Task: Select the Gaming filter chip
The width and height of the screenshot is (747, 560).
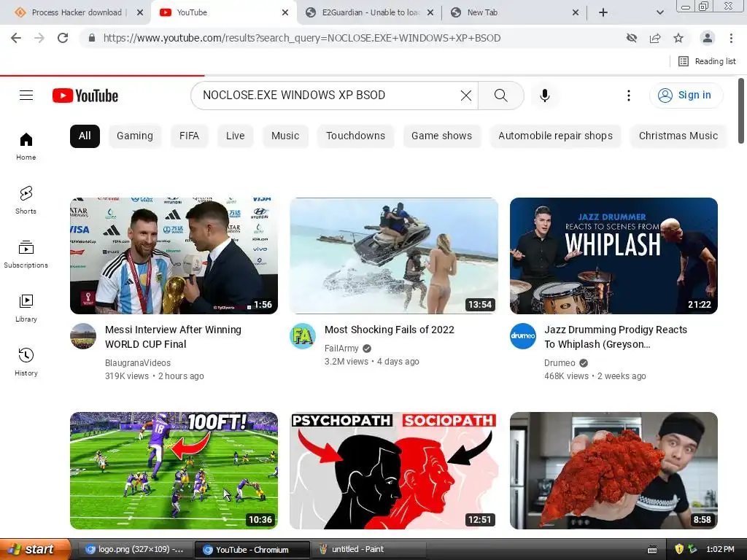Action: click(135, 136)
